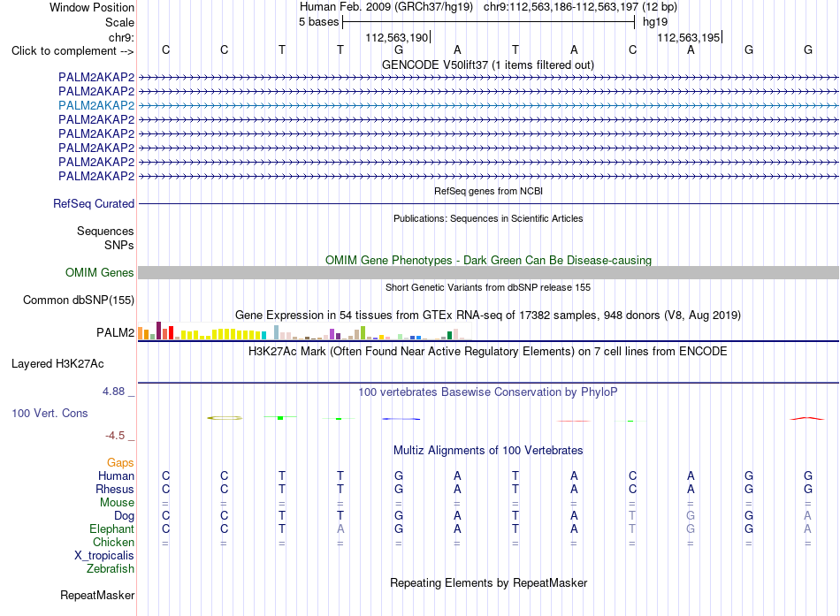Click the faded T in Dog alignment row
Image resolution: width=840 pixels, height=616 pixels.
(x=632, y=515)
